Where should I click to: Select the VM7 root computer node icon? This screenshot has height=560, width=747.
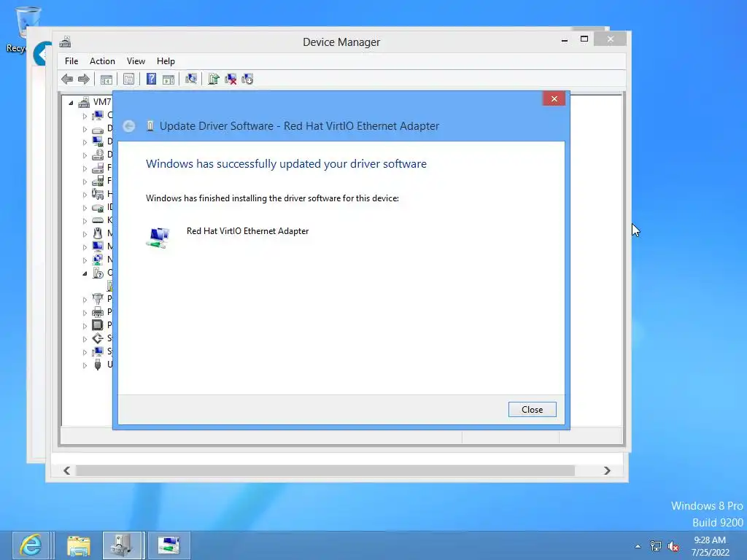tap(85, 102)
